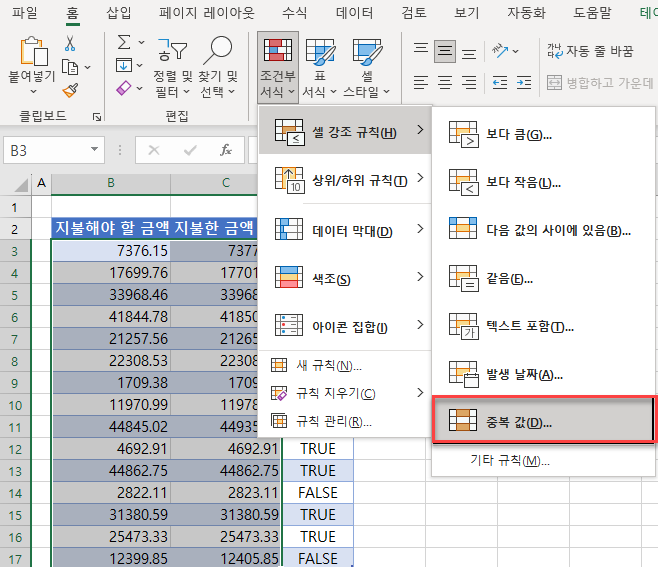Screen dimensions: 658x567
Task: Choose 기타 규칙 option
Action: pyautogui.click(x=543, y=460)
